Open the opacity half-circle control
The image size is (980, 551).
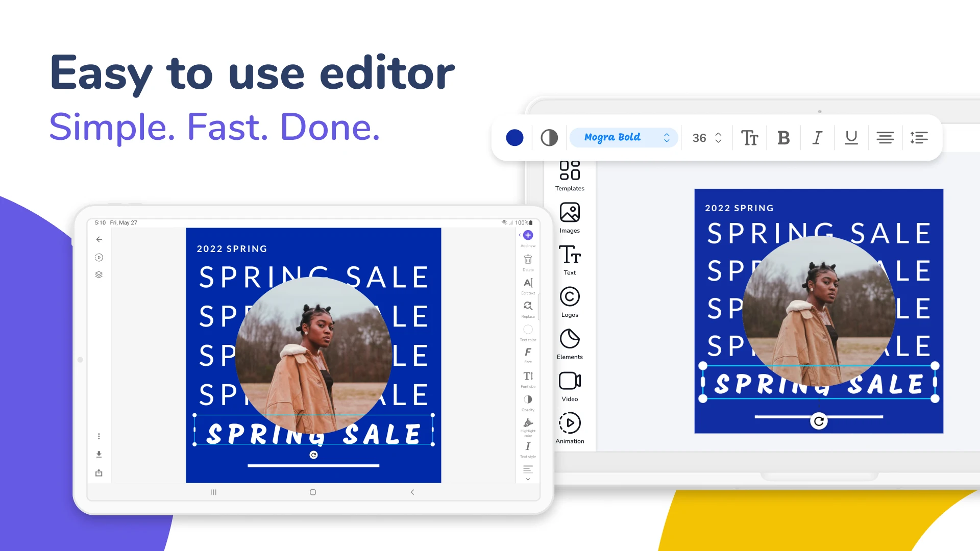[x=549, y=138]
